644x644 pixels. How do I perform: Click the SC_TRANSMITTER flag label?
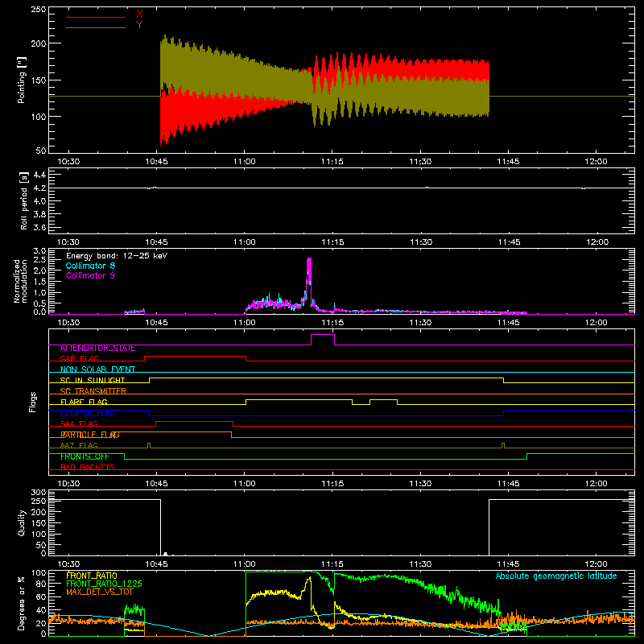(x=93, y=390)
